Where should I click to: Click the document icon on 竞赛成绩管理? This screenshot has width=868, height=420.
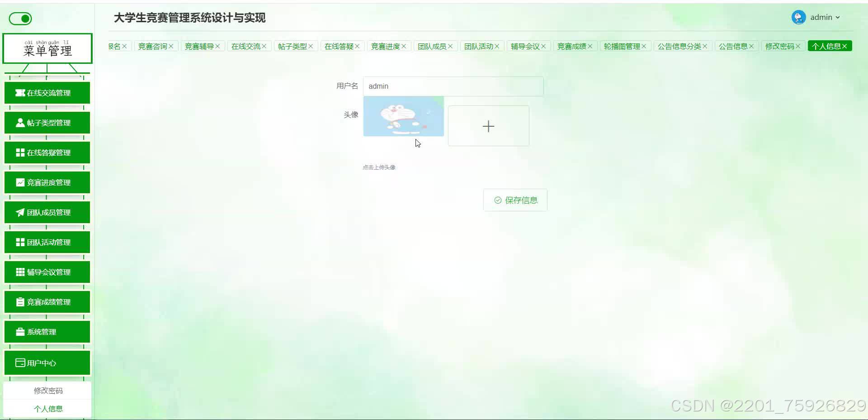20,302
